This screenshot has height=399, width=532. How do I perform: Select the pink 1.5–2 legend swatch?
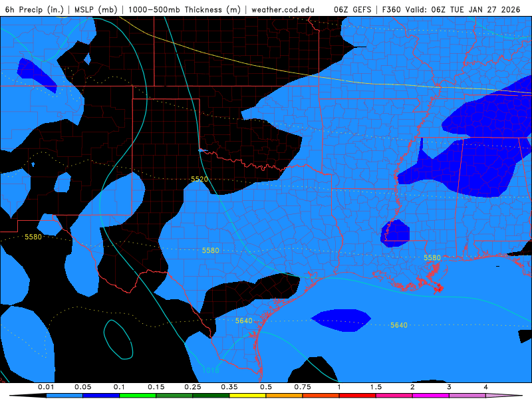(394, 396)
